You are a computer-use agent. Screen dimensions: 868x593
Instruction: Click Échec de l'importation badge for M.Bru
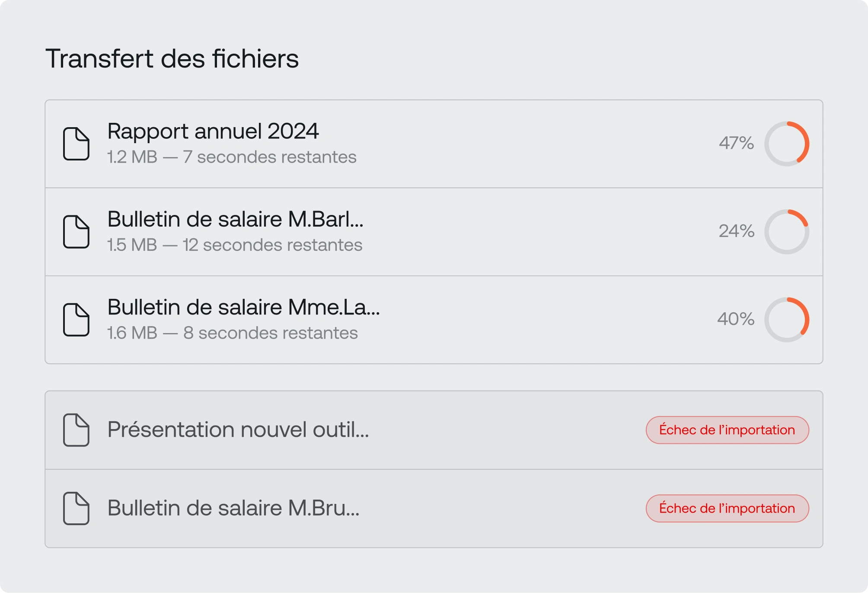[x=727, y=508]
